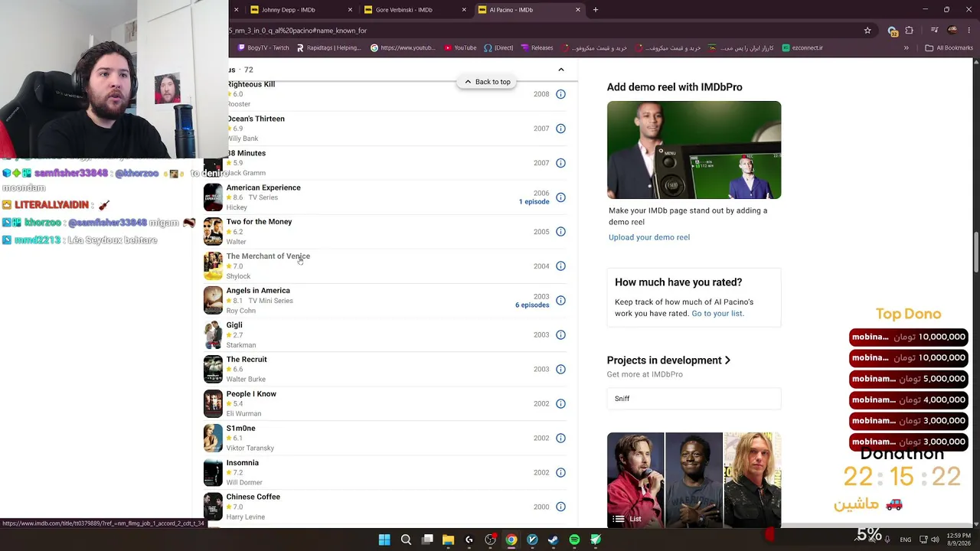Show info for Insomnia
The height and width of the screenshot is (551, 980).
pos(560,473)
